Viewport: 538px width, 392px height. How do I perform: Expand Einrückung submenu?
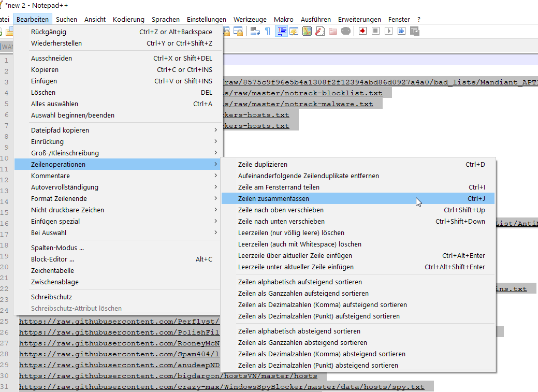117,141
